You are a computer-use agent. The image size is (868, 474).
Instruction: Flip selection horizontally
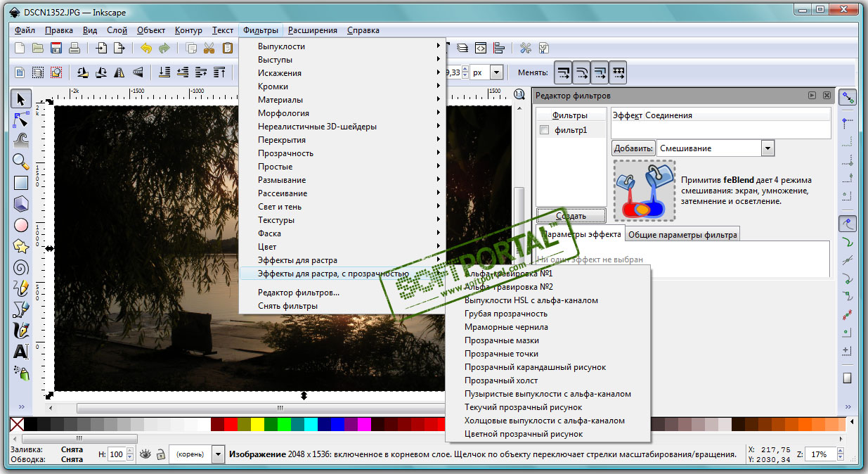tap(119, 72)
